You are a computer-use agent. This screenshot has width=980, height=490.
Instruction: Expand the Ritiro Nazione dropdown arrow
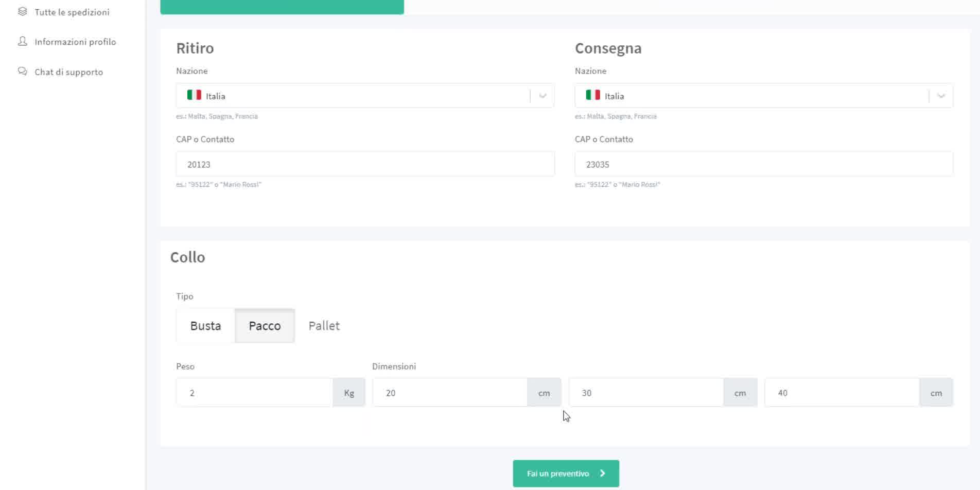click(x=542, y=96)
